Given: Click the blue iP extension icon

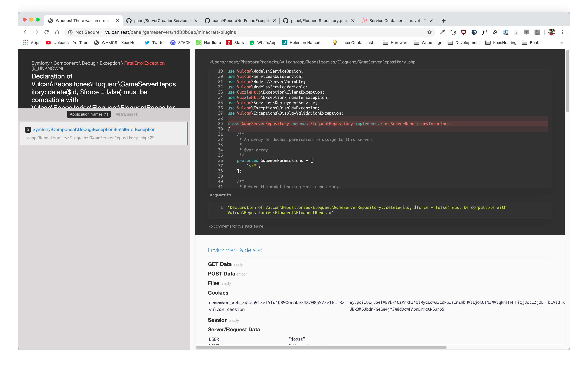Looking at the screenshot, I should (x=474, y=32).
